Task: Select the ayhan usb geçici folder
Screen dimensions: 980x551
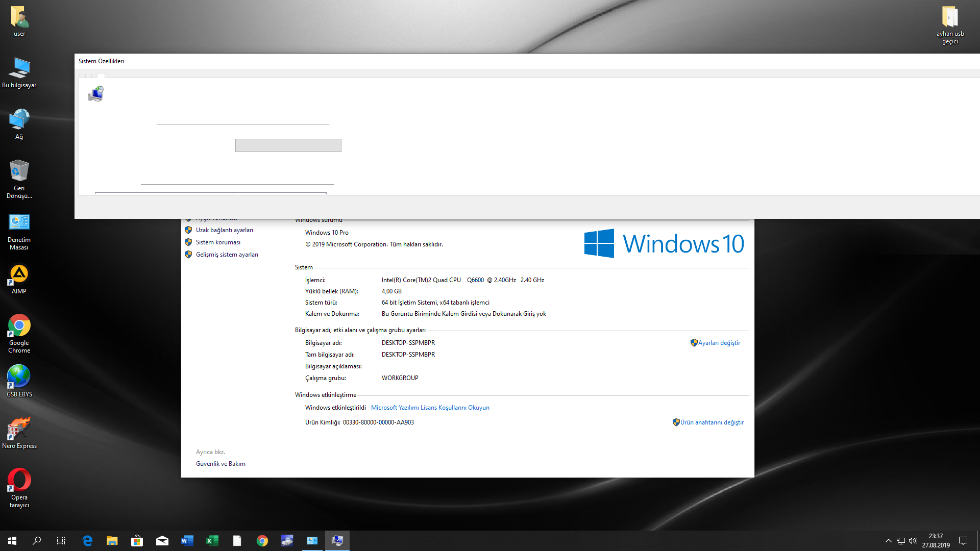Action: click(x=950, y=18)
